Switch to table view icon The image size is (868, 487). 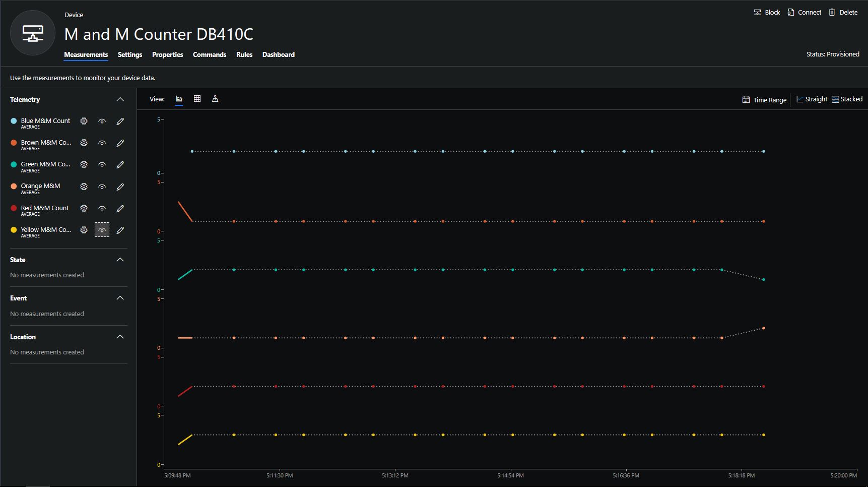coord(197,99)
